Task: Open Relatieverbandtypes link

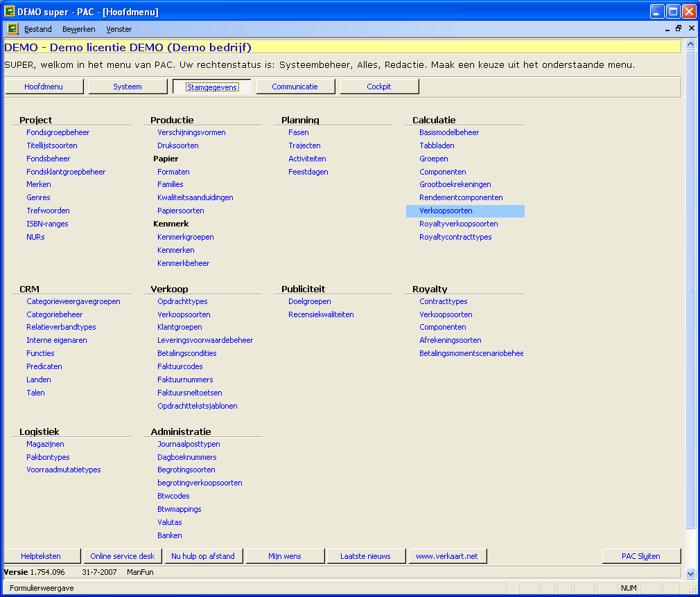Action: click(x=61, y=327)
